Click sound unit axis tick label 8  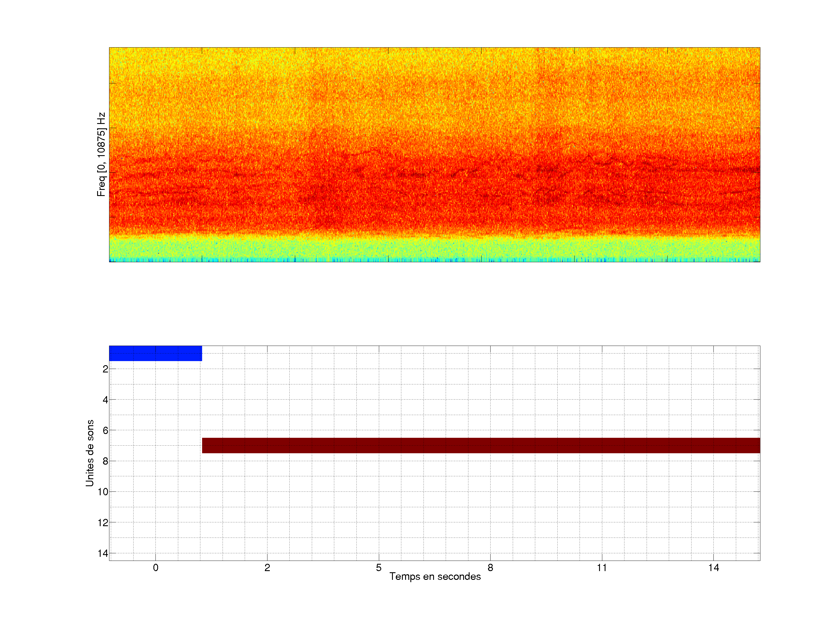[105, 461]
